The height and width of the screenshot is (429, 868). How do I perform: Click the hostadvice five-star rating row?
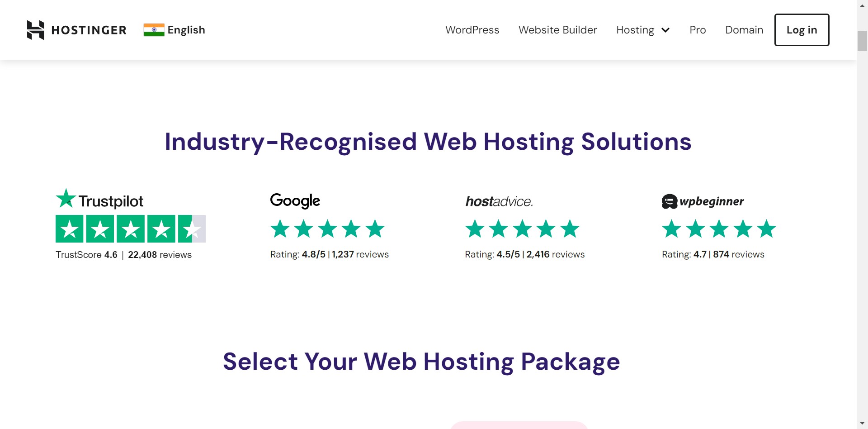point(522,229)
